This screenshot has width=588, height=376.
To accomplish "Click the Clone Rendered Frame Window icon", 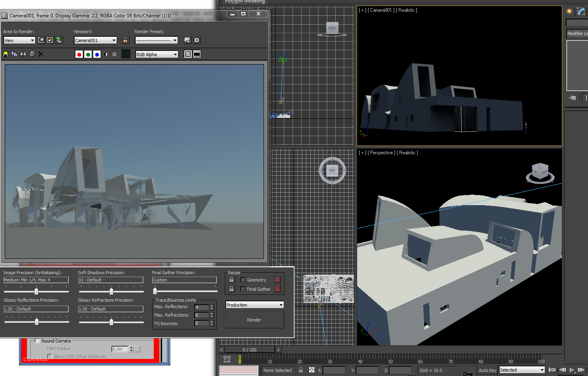I will [x=23, y=54].
